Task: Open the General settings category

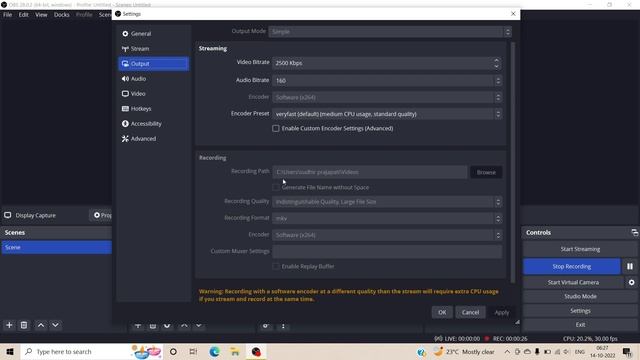Action: [153, 33]
